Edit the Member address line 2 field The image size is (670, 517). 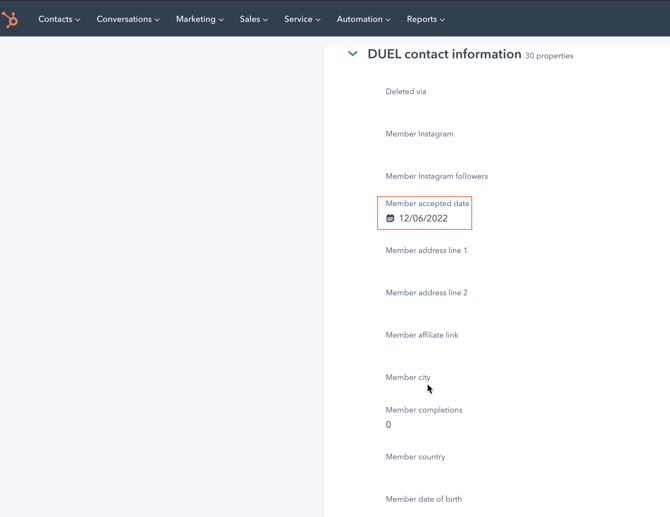426,293
